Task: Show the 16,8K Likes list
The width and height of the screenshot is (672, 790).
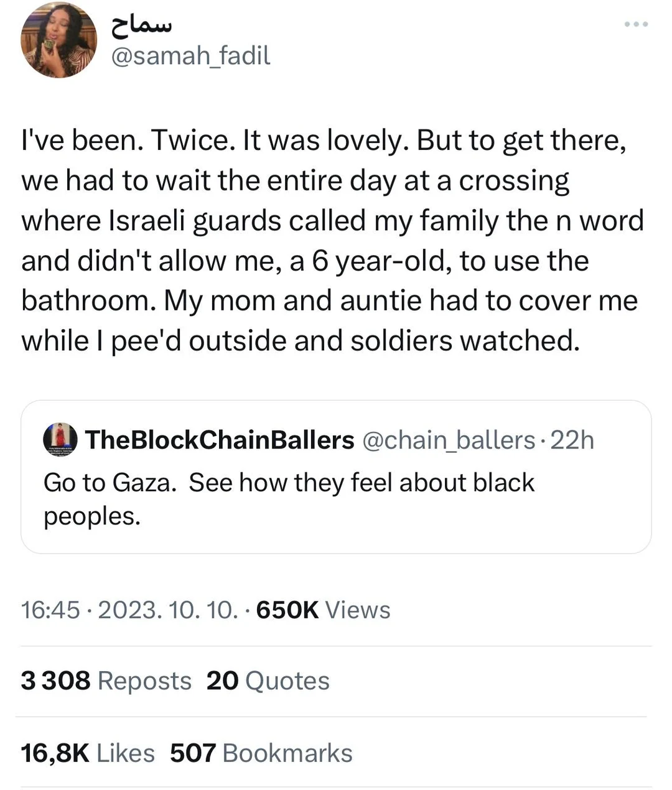Action: coord(87,753)
